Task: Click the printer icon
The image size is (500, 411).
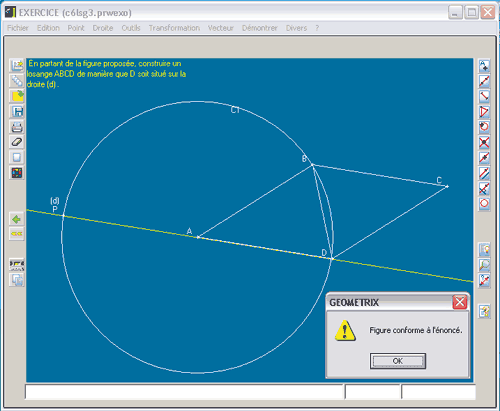Action: click(x=17, y=127)
